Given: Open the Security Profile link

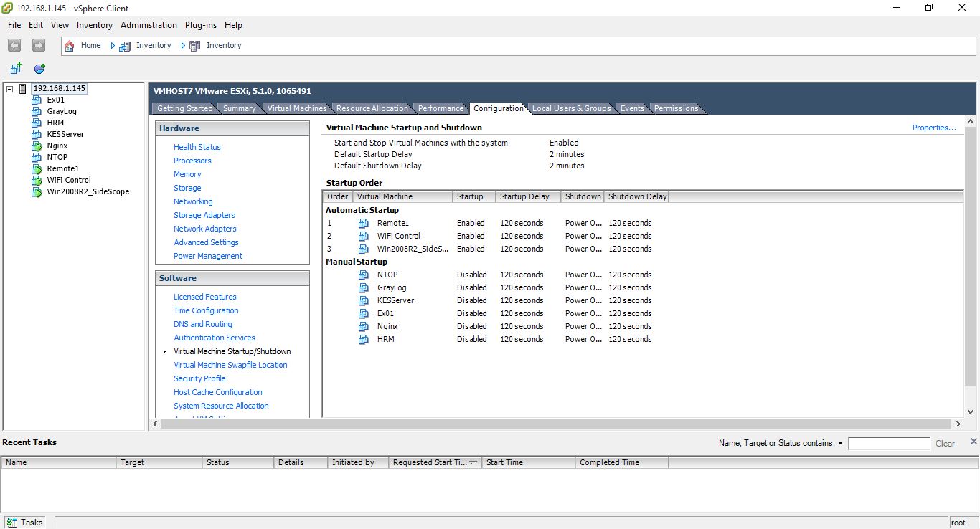Looking at the screenshot, I should [x=199, y=378].
